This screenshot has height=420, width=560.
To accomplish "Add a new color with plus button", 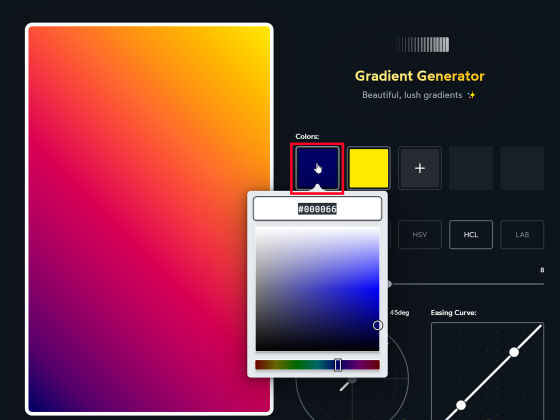I will coord(420,168).
